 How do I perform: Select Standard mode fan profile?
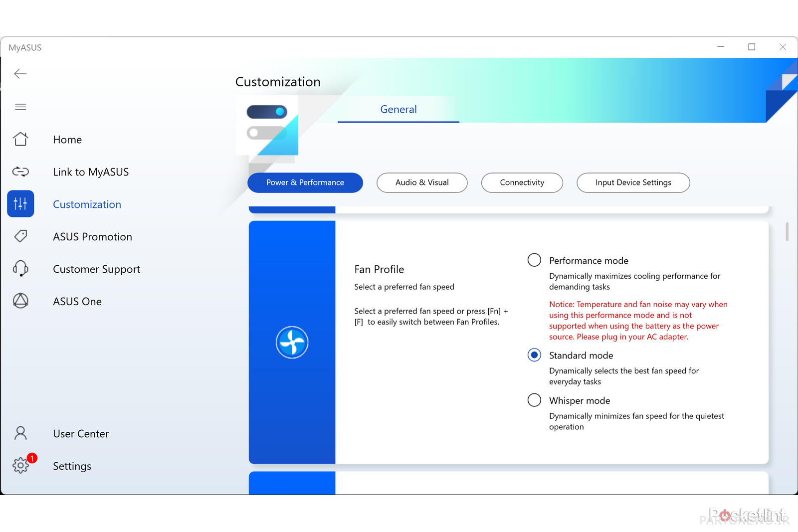tap(534, 355)
